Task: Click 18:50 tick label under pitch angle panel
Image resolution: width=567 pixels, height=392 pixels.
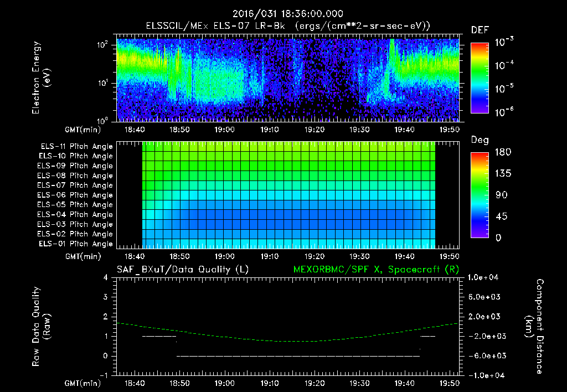Action: tap(179, 256)
